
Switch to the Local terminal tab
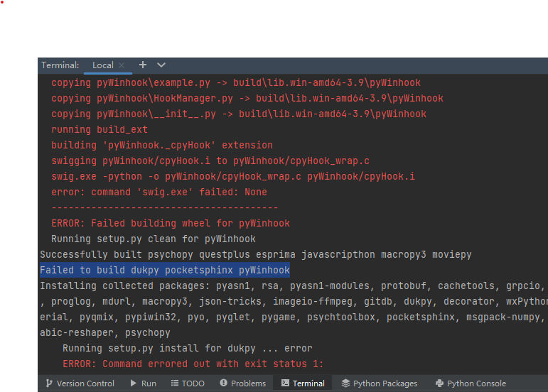click(103, 65)
